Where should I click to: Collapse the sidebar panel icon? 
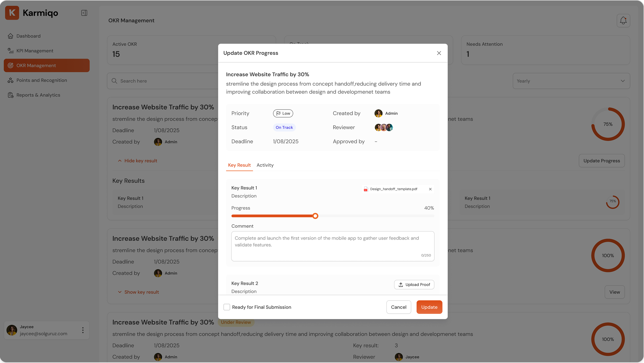coord(84,13)
